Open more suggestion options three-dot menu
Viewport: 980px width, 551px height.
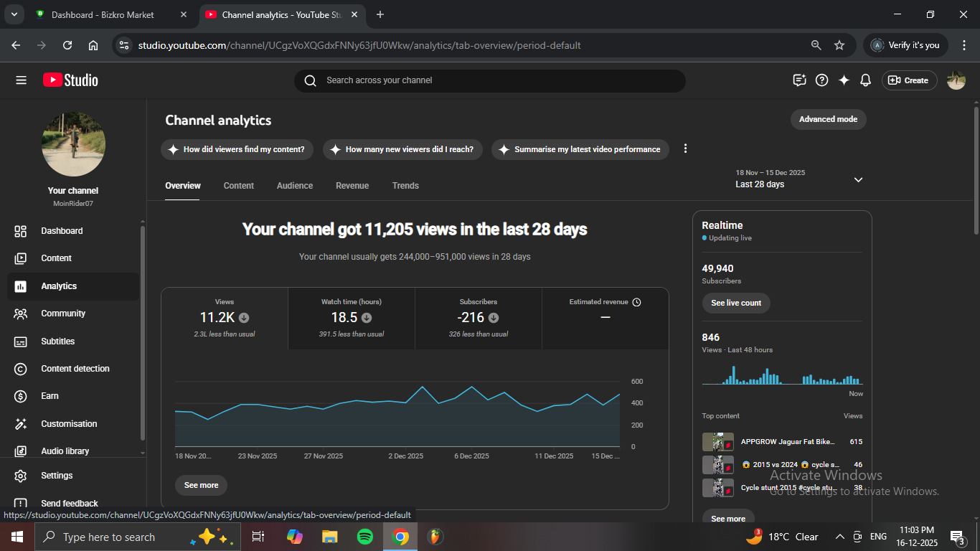pyautogui.click(x=685, y=149)
